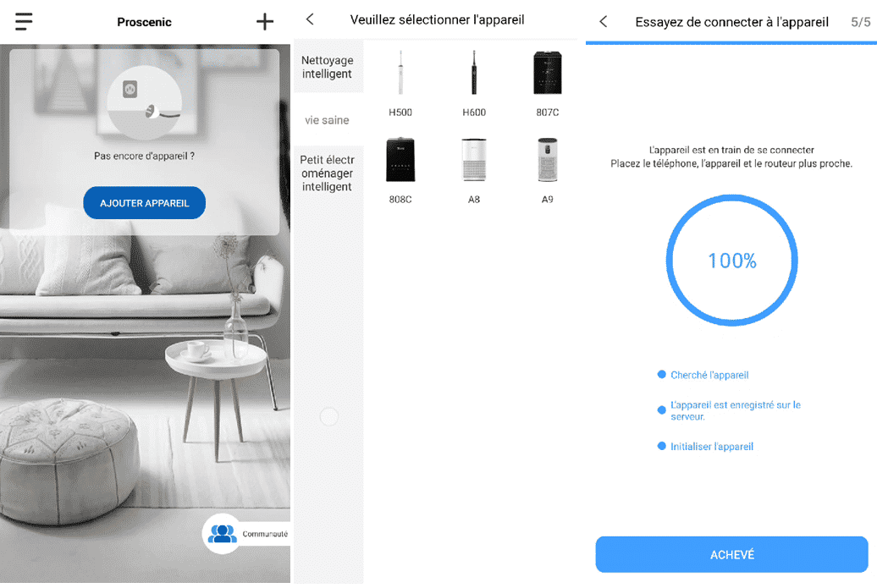Click the H500 label
Viewport: 877px width, 588px height.
coord(400,113)
